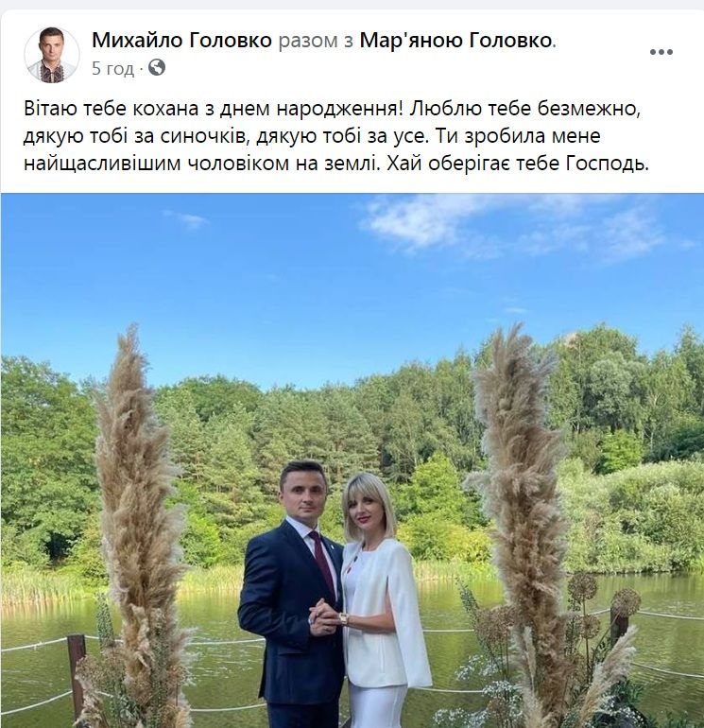Image resolution: width=704 pixels, height=728 pixels.
Task: Click the "разом з" text in header
Action: (316, 41)
